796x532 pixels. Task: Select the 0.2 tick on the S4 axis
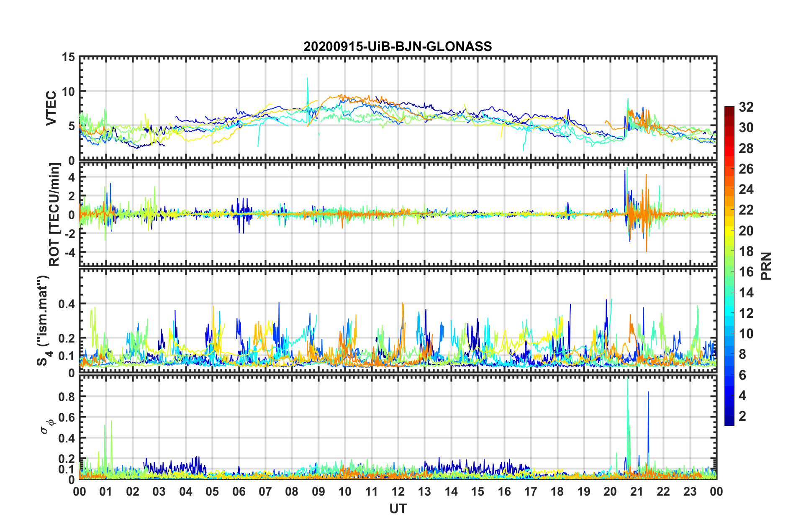pyautogui.click(x=67, y=338)
